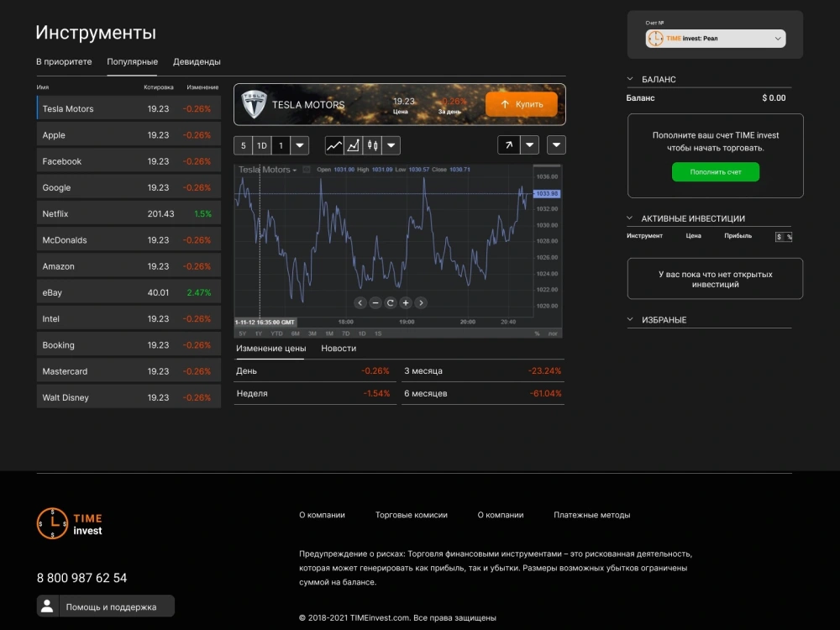Select the Mastercard instrument row
Screen dimensions: 840x630
pos(129,370)
